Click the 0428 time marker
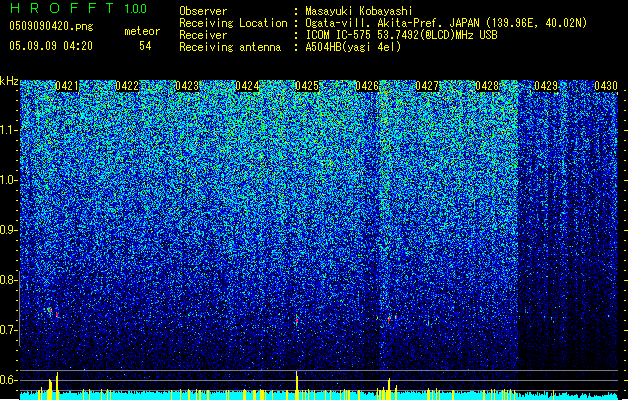Screen dimensions: 629x400 487,86
